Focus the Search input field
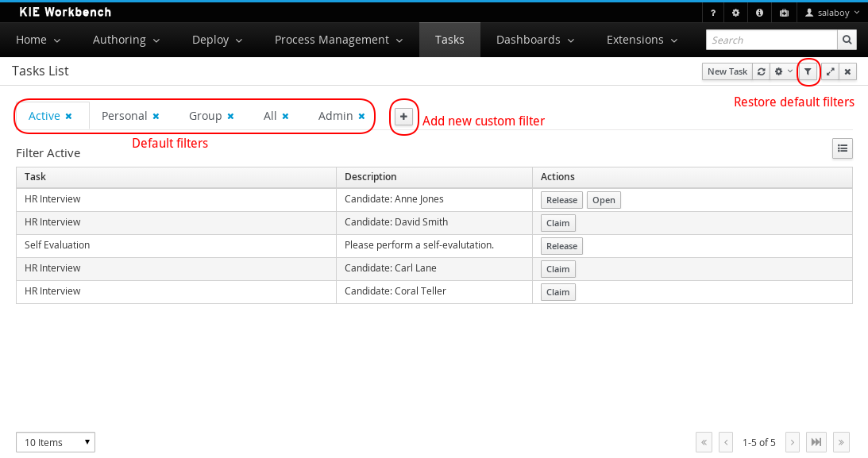This screenshot has width=868, height=458. [x=772, y=40]
